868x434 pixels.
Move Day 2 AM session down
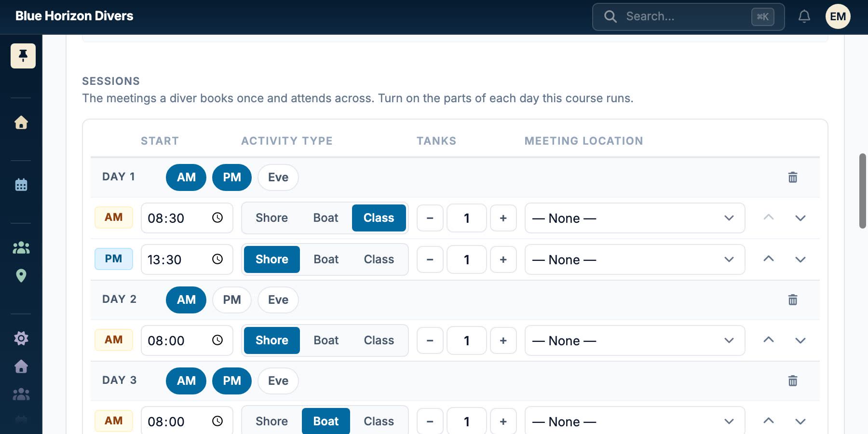pyautogui.click(x=800, y=340)
